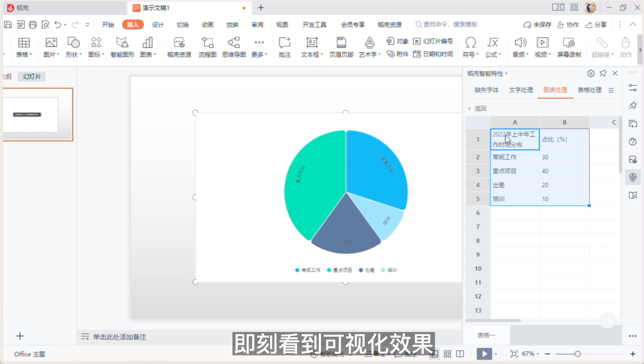Screen dimensions: 644x364
Task: Select the 插入 ribbon tab
Action: (132, 24)
